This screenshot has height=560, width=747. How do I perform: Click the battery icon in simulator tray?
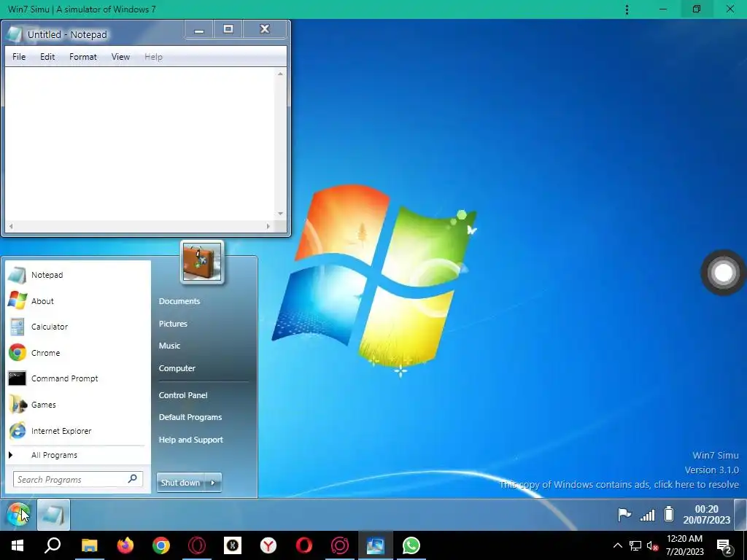[x=670, y=514]
